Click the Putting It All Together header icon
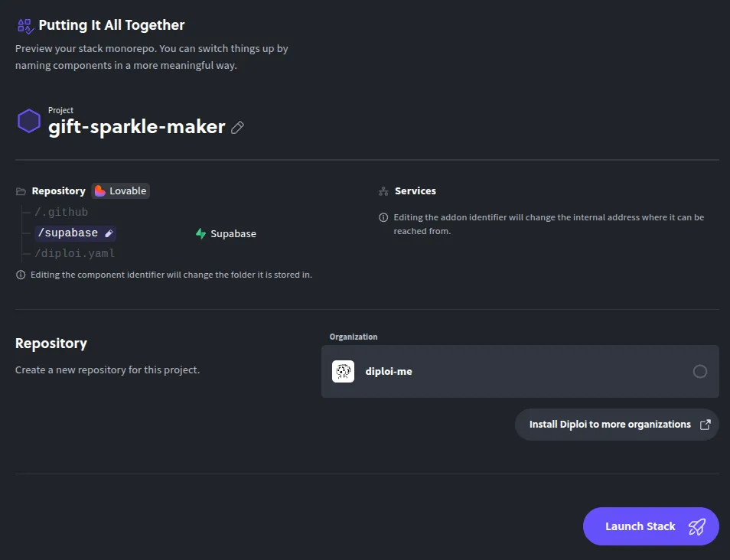This screenshot has width=730, height=560. click(x=24, y=24)
